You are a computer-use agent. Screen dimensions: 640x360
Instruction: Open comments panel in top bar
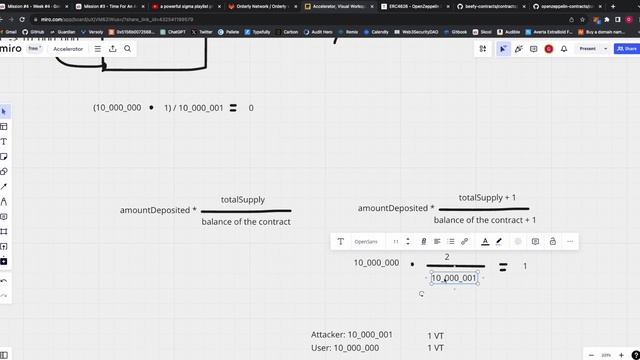[x=533, y=49]
